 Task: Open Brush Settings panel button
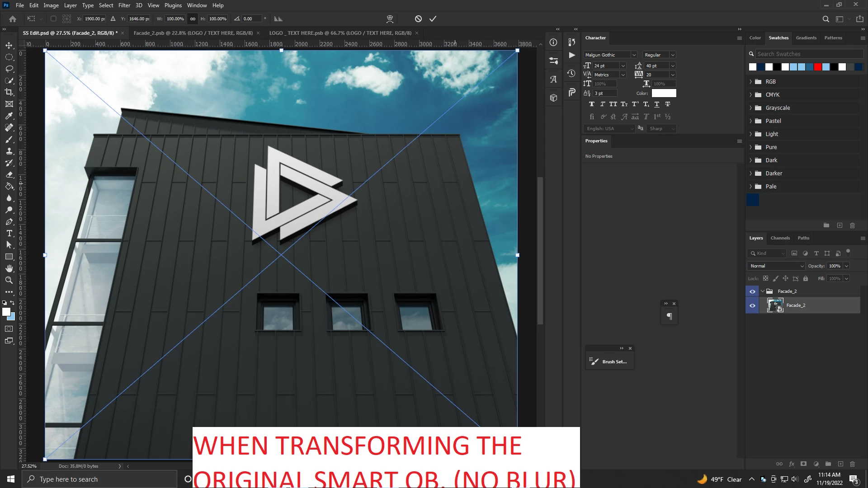609,361
